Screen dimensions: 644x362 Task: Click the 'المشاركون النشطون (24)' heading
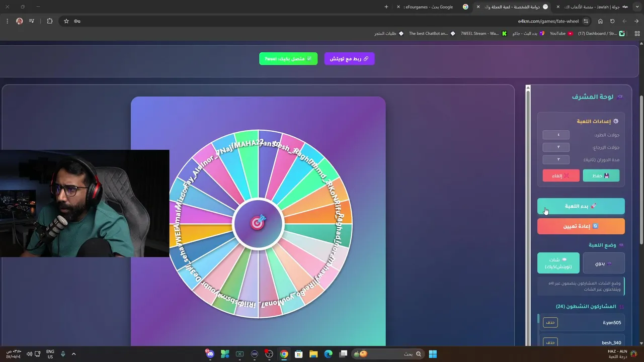(x=586, y=306)
